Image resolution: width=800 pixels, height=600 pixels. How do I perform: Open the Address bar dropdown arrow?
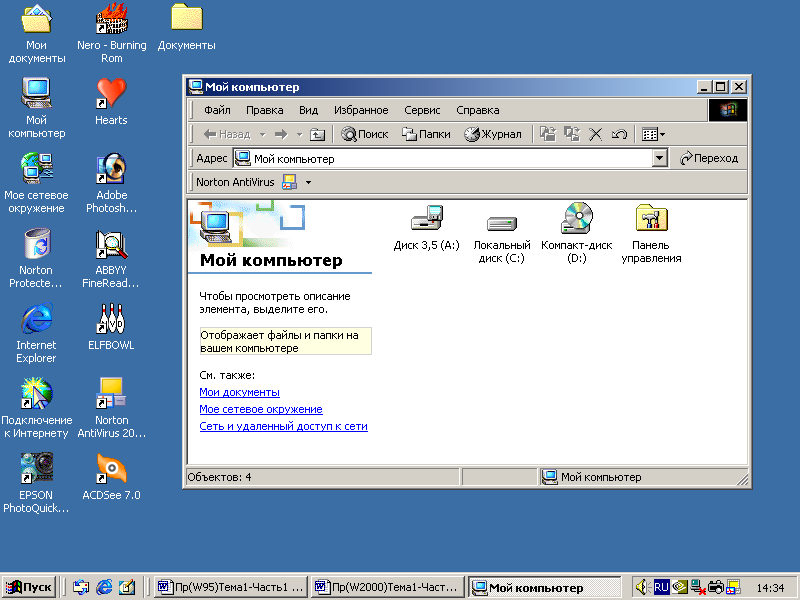coord(660,158)
